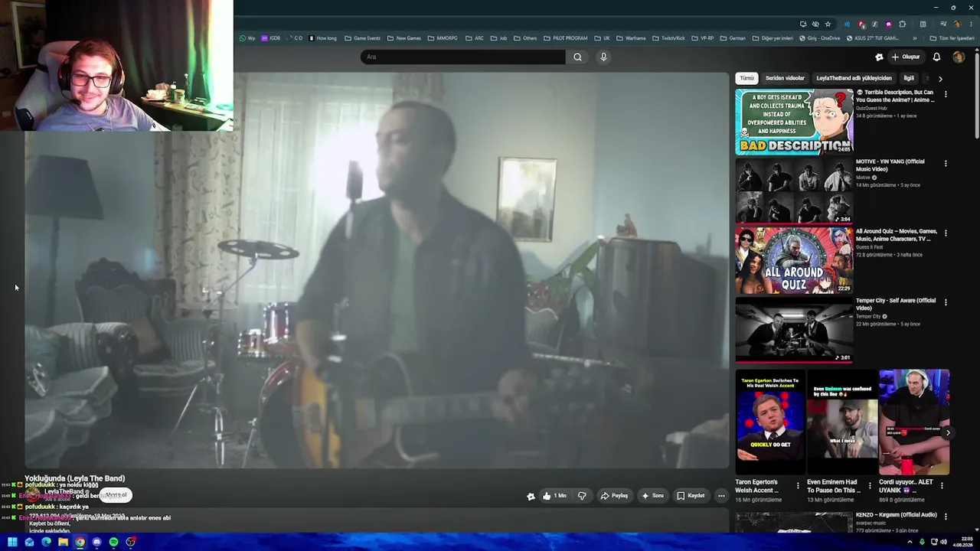The image size is (980, 551).
Task: Open more actions menu under the video
Action: click(721, 496)
